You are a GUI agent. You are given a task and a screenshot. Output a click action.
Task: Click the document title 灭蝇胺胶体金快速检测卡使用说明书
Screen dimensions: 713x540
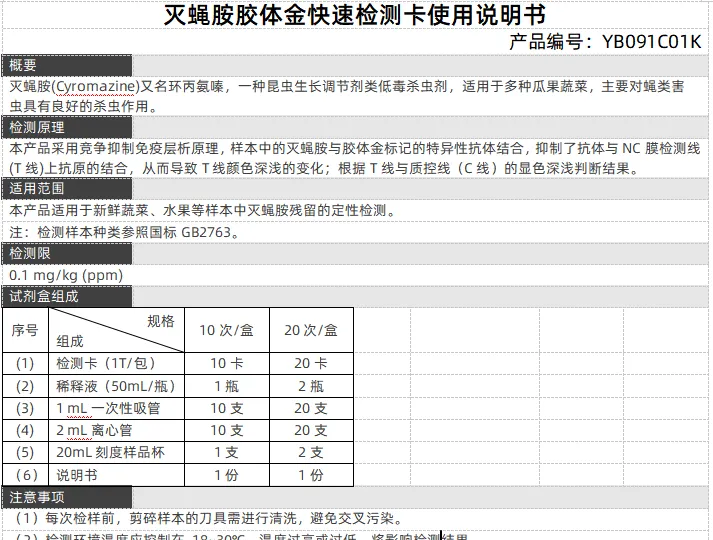pos(354,15)
